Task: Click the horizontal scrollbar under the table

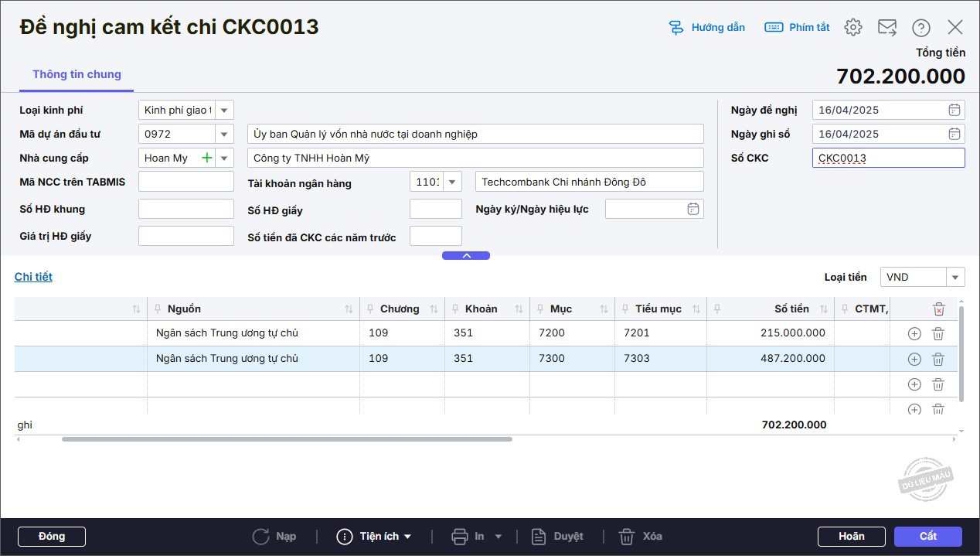Action: tap(287, 439)
